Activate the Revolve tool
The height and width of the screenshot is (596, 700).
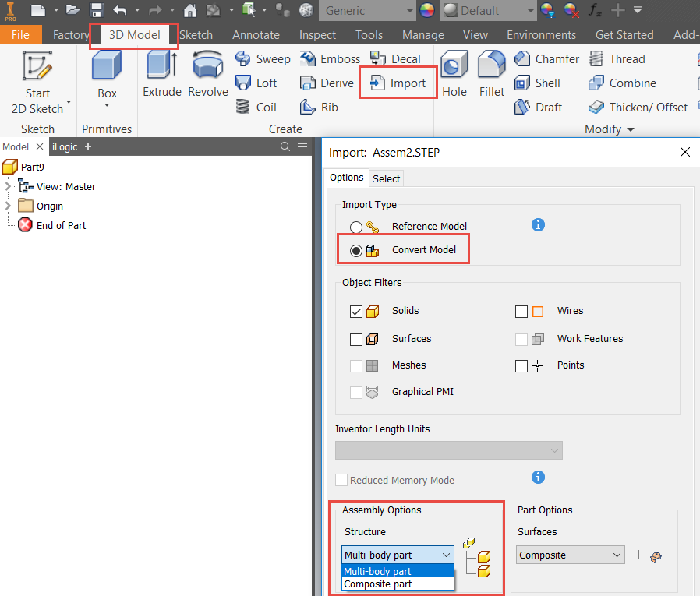pyautogui.click(x=208, y=75)
